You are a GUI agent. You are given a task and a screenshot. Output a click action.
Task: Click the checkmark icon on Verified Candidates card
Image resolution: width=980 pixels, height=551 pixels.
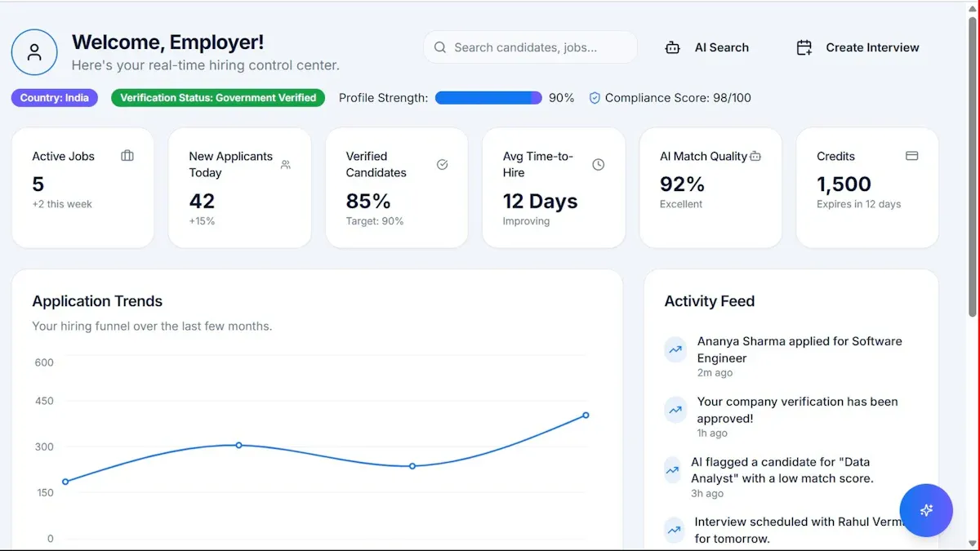click(x=442, y=164)
